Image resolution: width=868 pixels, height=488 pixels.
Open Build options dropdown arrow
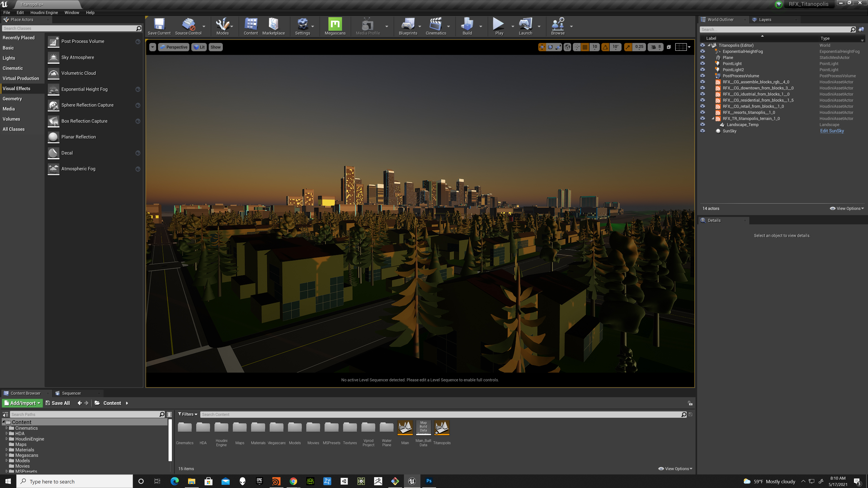481,26
